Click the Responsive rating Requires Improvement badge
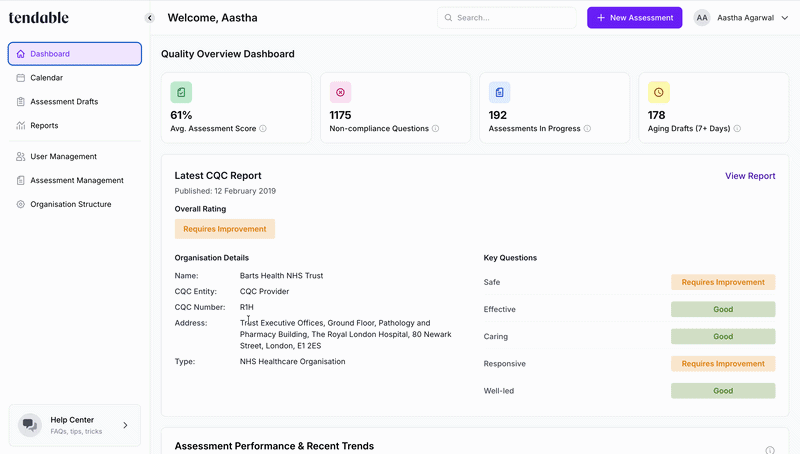 723,364
